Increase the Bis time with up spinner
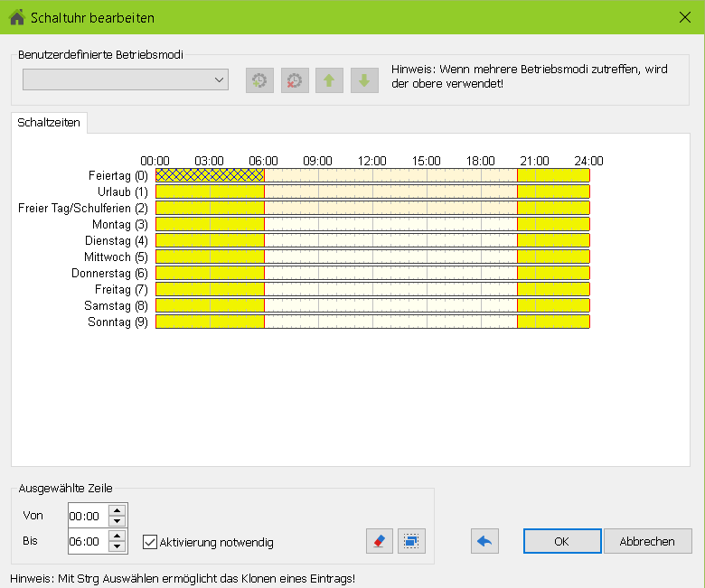Image resolution: width=705 pixels, height=588 pixels. coord(117,536)
